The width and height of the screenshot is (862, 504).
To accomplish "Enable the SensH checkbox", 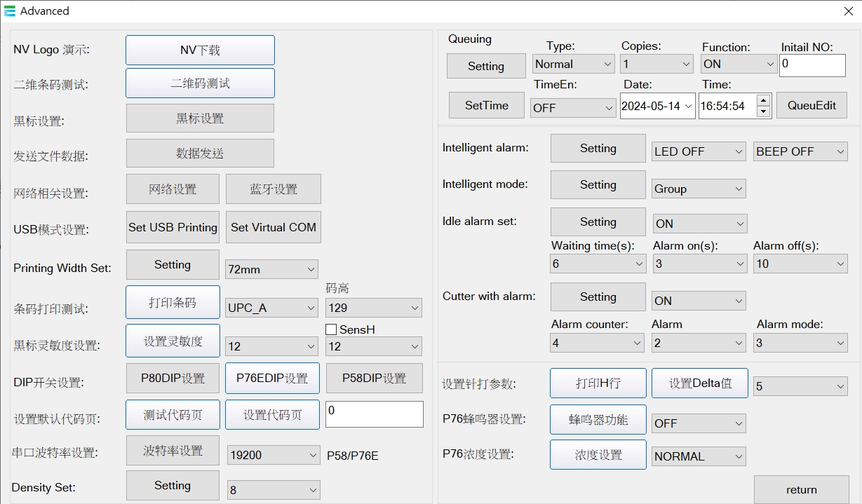I will pos(332,329).
